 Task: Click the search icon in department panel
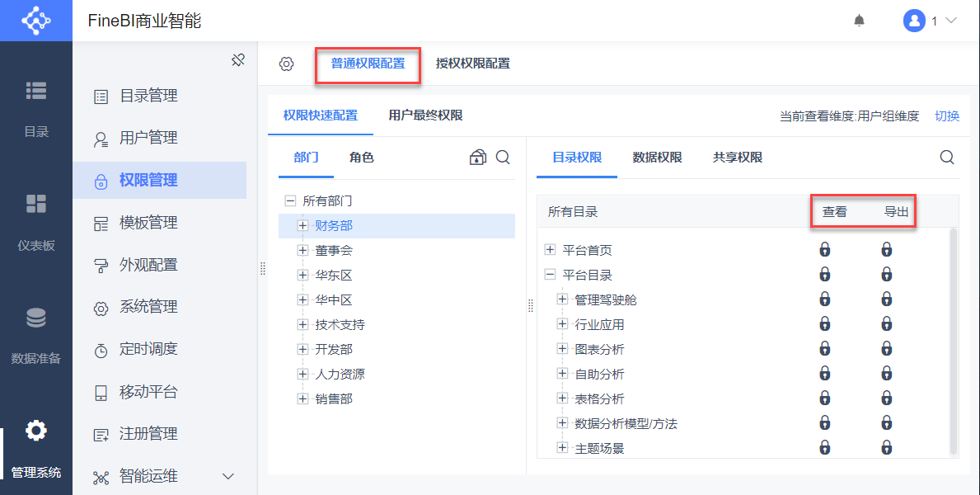coord(503,158)
